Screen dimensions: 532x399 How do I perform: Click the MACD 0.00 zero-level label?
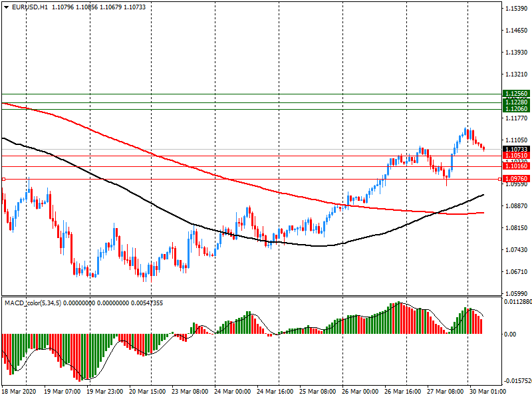[x=510, y=334]
